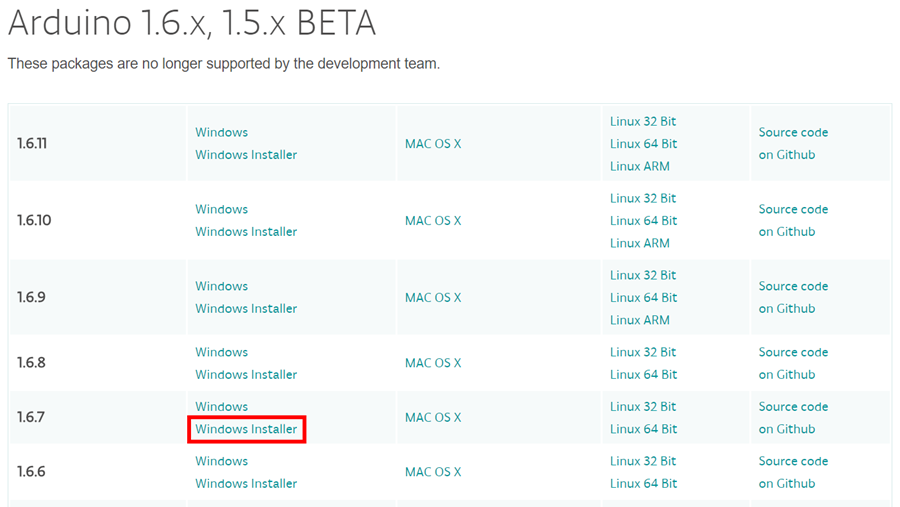The height and width of the screenshot is (507, 900).
Task: Click the 1.6.7 version label
Action: [30, 417]
